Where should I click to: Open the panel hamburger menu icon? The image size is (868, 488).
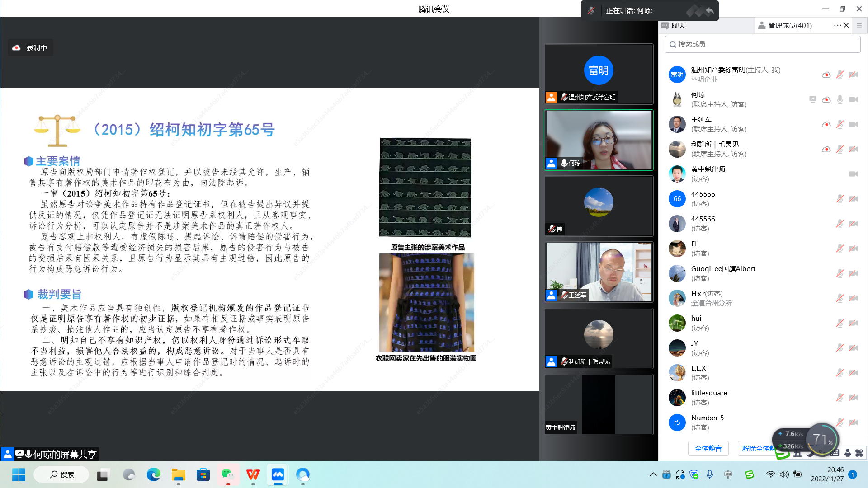click(x=859, y=25)
